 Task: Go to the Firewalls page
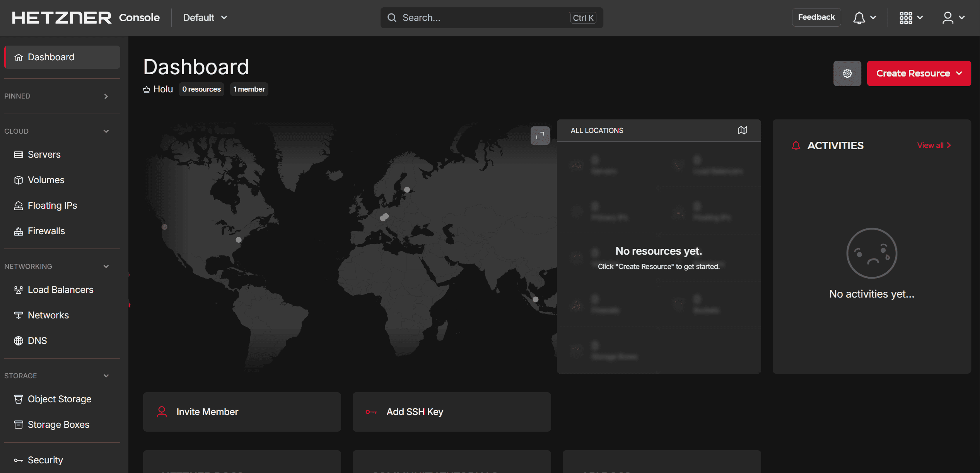coord(46,231)
